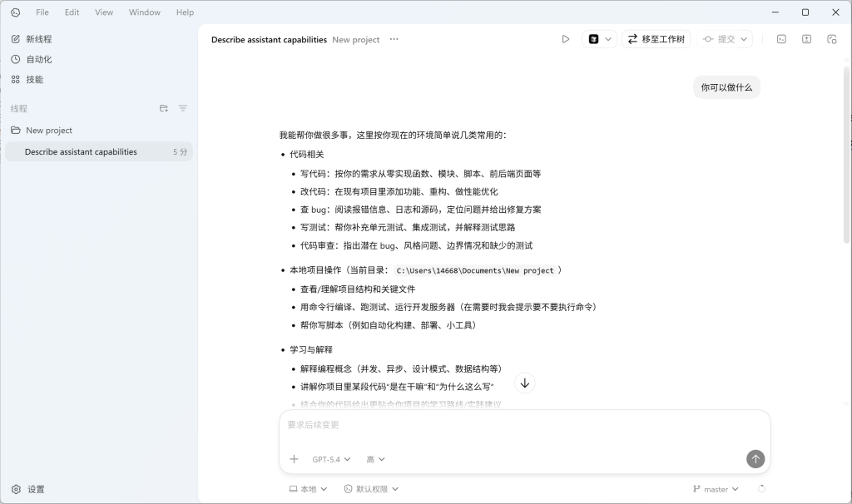Click the run/play icon in the toolbar
Screen dimensions: 852x504
(566, 38)
